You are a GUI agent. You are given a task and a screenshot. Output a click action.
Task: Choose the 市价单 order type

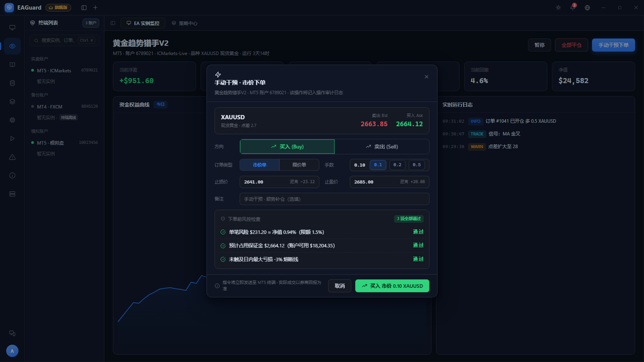coord(260,165)
